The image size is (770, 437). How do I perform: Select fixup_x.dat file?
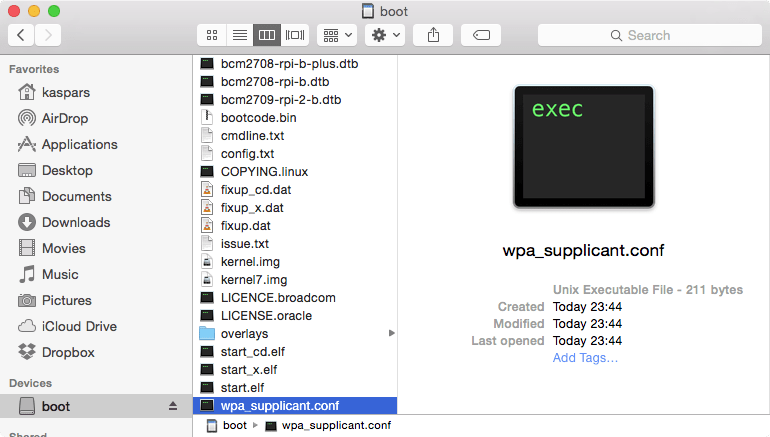pos(295,208)
